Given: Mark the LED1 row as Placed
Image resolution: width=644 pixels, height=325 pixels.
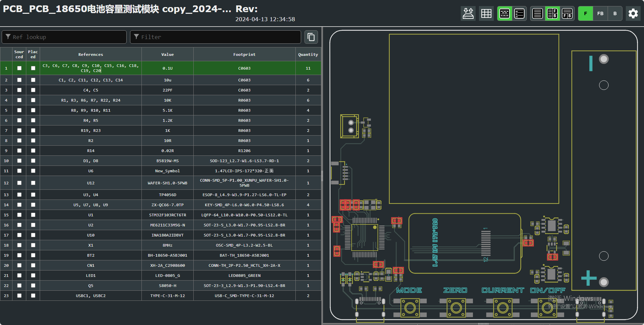Looking at the screenshot, I should [33, 276].
